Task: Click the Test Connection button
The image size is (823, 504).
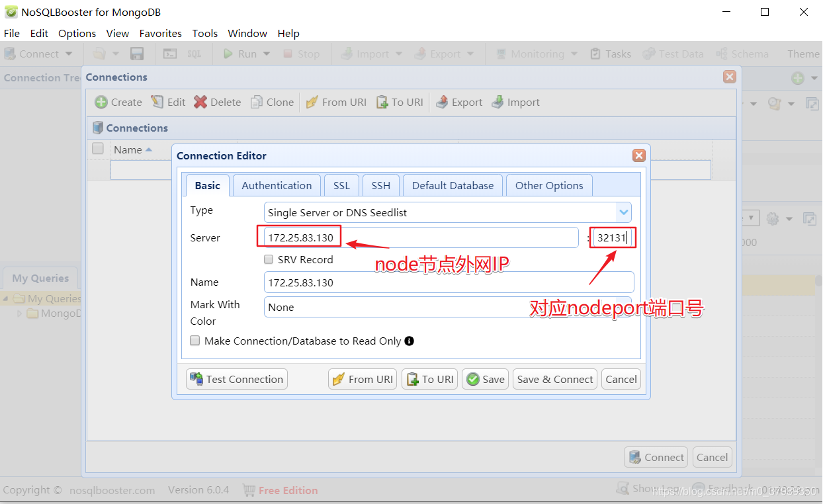Action: pyautogui.click(x=237, y=379)
